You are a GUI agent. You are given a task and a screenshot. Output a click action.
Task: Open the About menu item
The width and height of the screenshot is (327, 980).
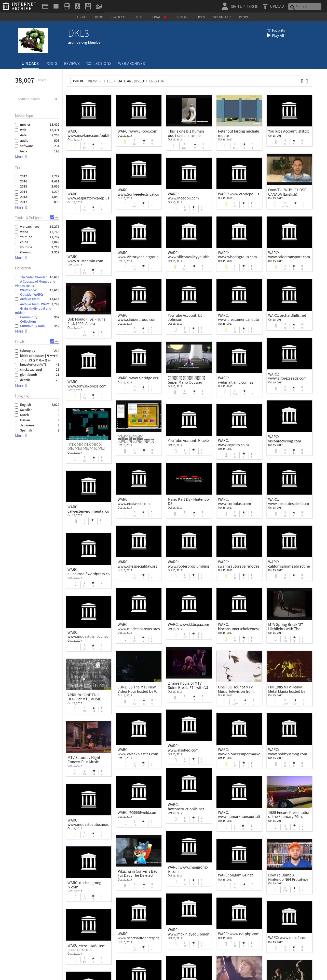point(81,17)
